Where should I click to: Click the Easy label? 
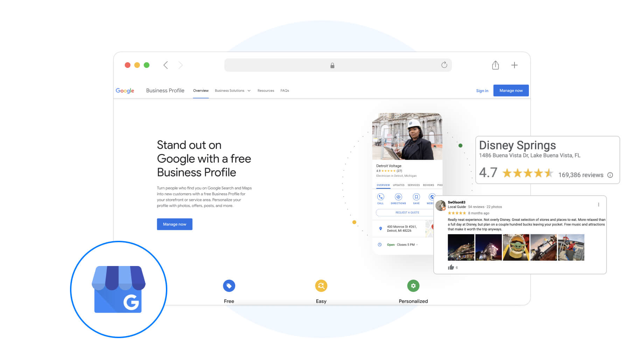coord(321,301)
